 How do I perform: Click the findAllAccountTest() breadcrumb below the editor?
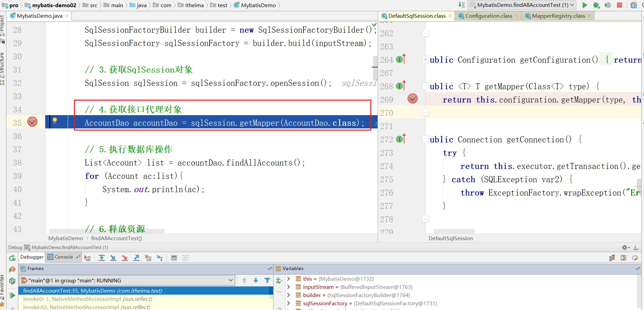click(116, 238)
